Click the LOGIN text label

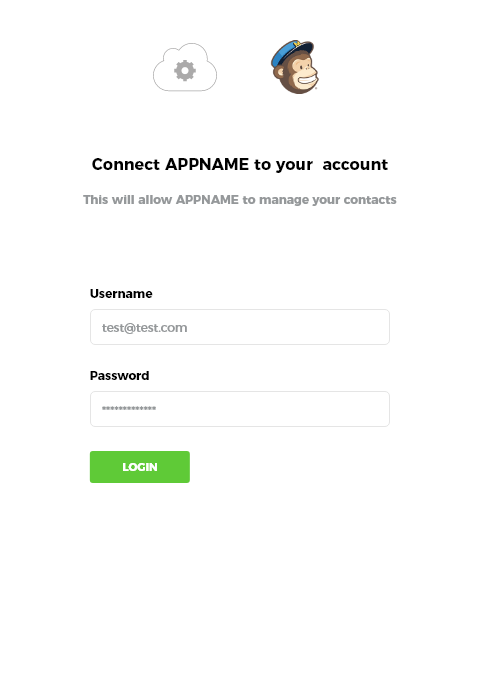[x=140, y=467]
